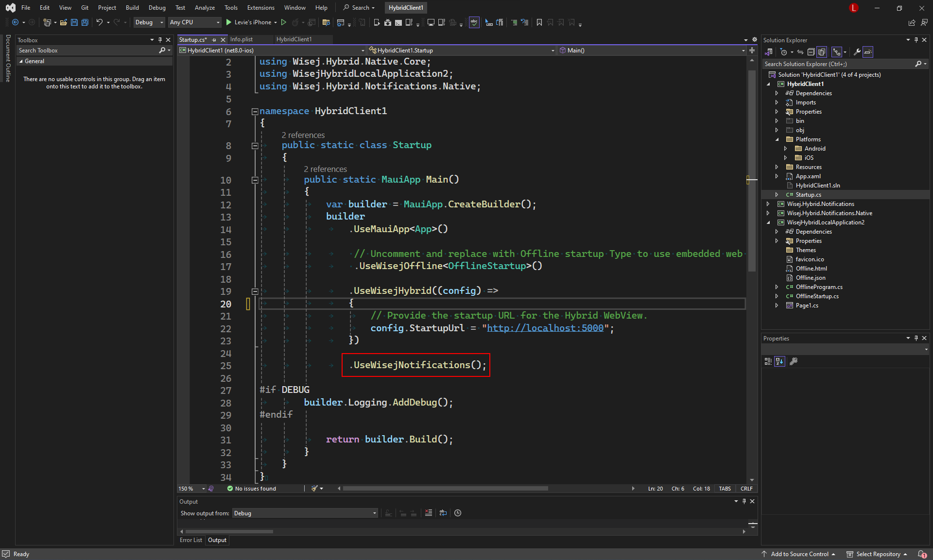Click the editor vertical scrollbar thumb
Screen dimensions: 933x560
(752, 170)
